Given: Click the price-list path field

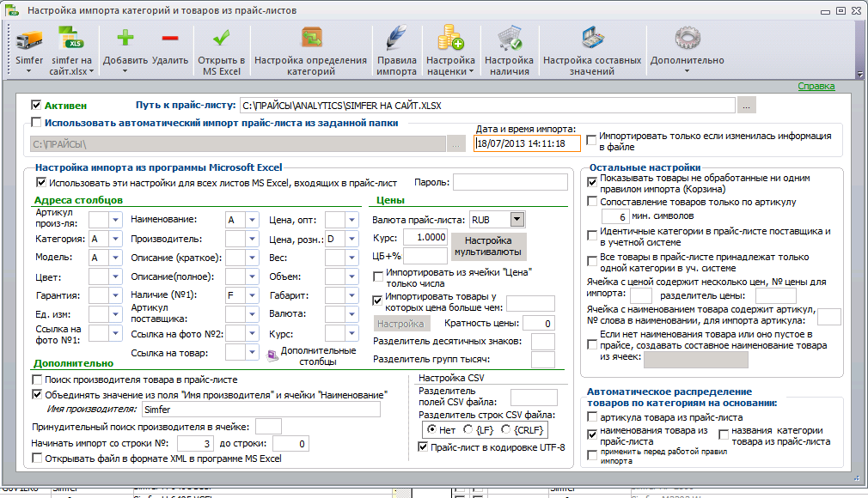Looking at the screenshot, I should (487, 105).
